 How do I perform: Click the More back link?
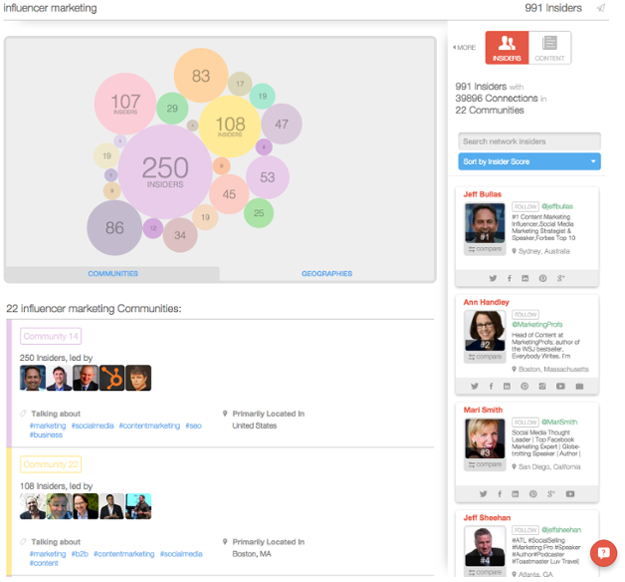(x=464, y=47)
